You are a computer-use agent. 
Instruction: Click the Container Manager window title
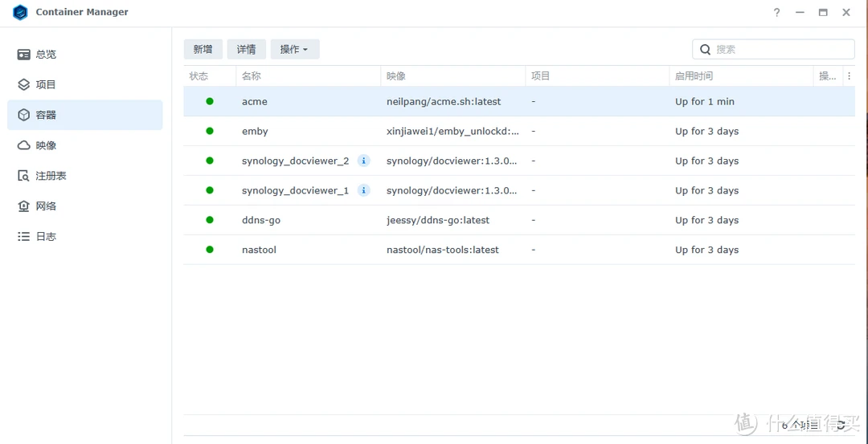pos(82,12)
